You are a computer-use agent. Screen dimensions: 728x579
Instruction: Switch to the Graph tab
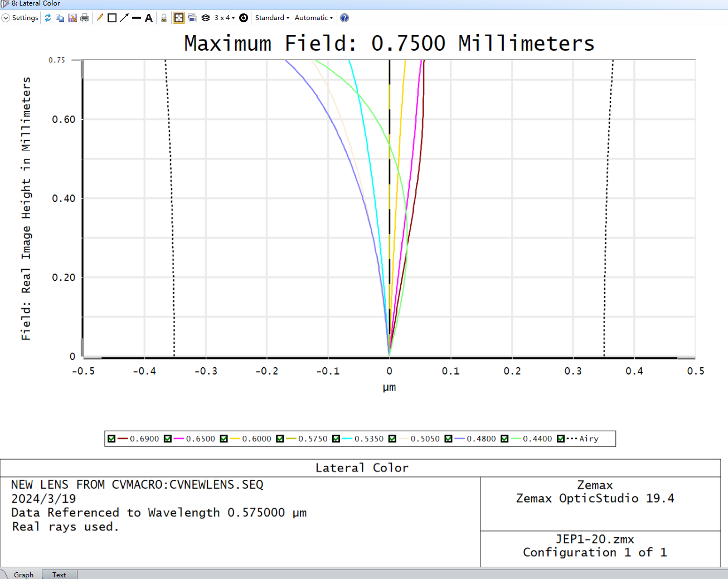pyautogui.click(x=23, y=575)
